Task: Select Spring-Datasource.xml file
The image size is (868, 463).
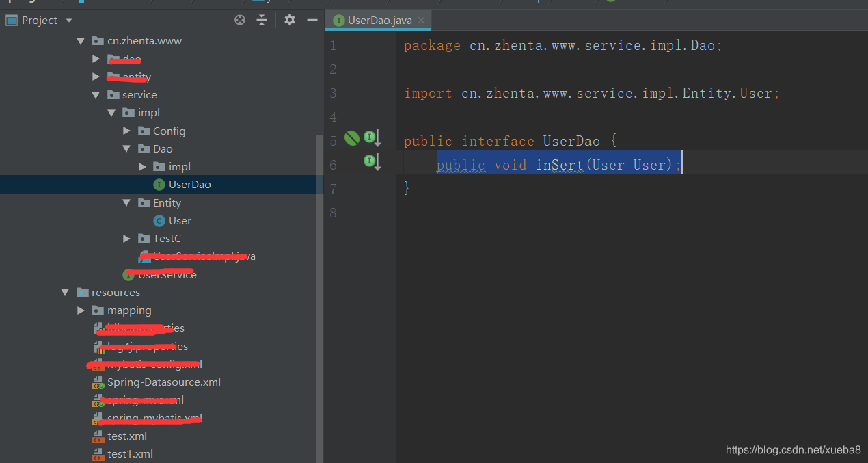Action: (162, 382)
